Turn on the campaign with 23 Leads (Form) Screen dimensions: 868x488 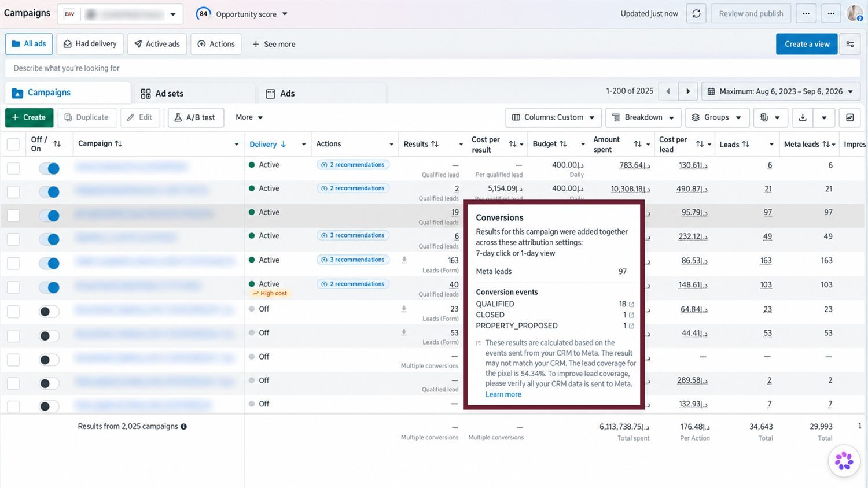pyautogui.click(x=49, y=312)
